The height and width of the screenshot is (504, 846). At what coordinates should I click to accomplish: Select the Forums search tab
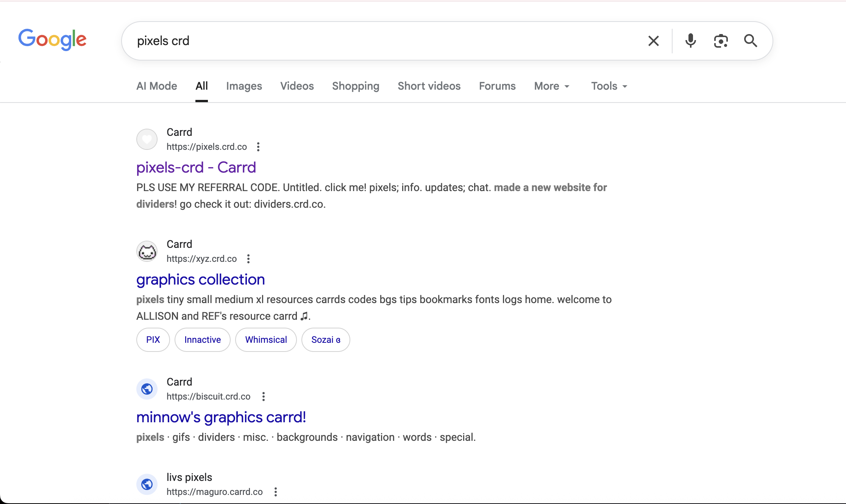pos(497,86)
